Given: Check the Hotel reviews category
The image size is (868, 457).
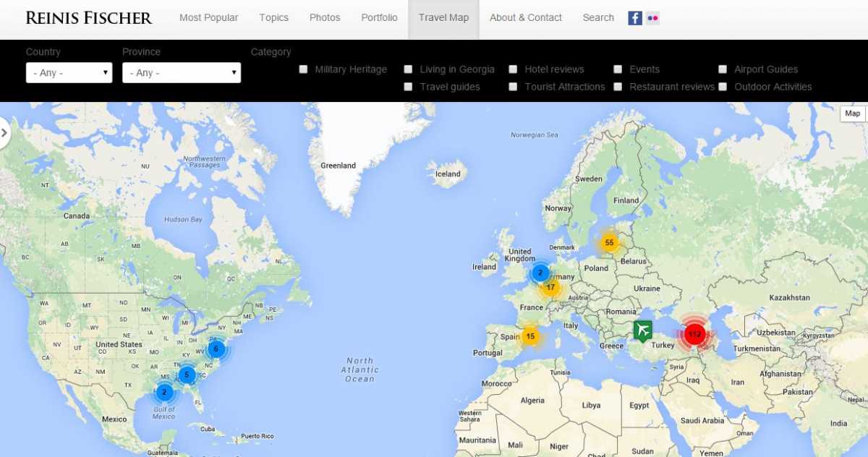Looking at the screenshot, I should (513, 69).
